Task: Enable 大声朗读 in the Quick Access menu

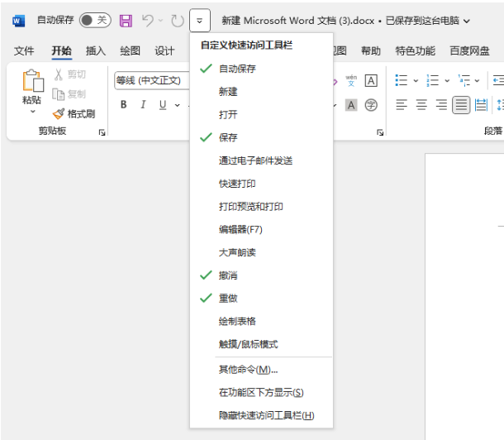Action: coord(261,252)
